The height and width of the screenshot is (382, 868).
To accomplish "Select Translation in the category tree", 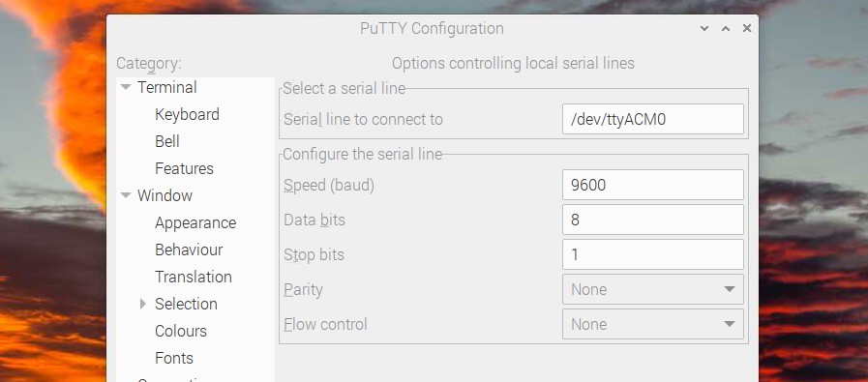I will [194, 278].
